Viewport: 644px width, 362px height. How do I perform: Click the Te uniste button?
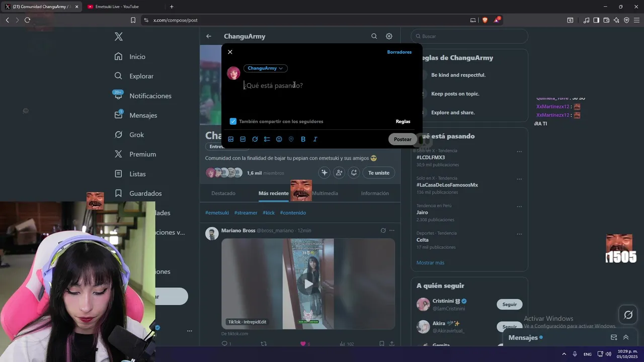pos(379,173)
